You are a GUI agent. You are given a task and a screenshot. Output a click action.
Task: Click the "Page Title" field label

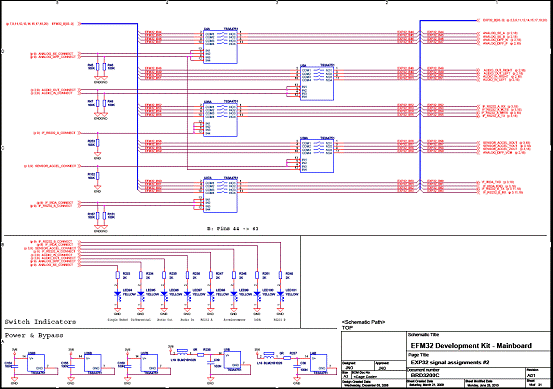click(x=419, y=355)
